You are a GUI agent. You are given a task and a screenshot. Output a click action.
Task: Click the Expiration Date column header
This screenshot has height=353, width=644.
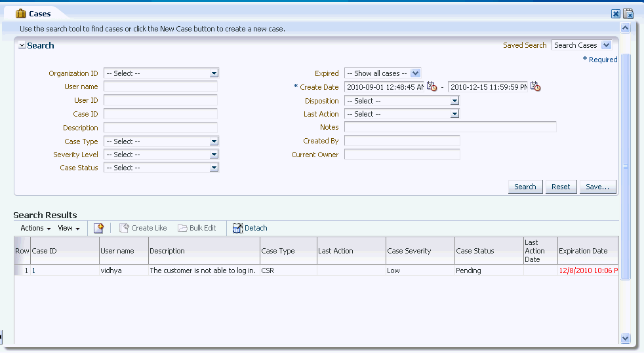click(x=588, y=251)
